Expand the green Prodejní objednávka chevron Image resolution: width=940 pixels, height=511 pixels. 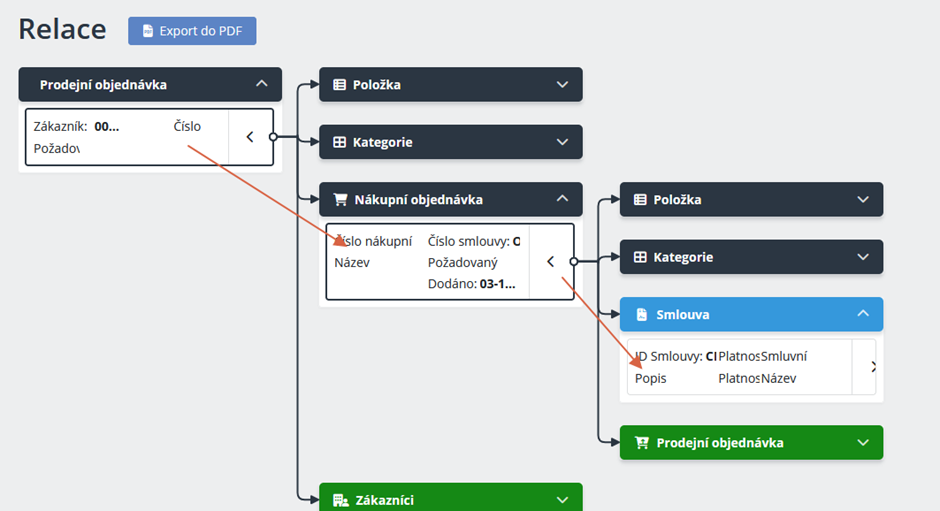point(863,442)
